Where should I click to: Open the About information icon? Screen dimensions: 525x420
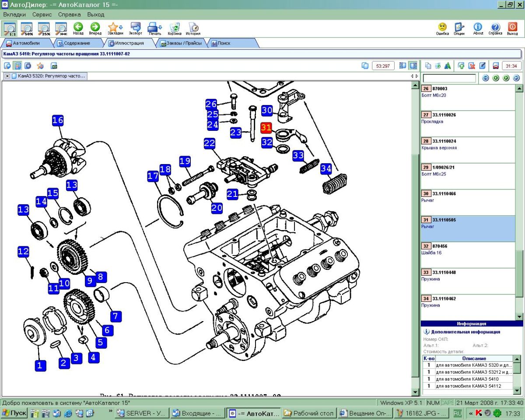tap(478, 29)
